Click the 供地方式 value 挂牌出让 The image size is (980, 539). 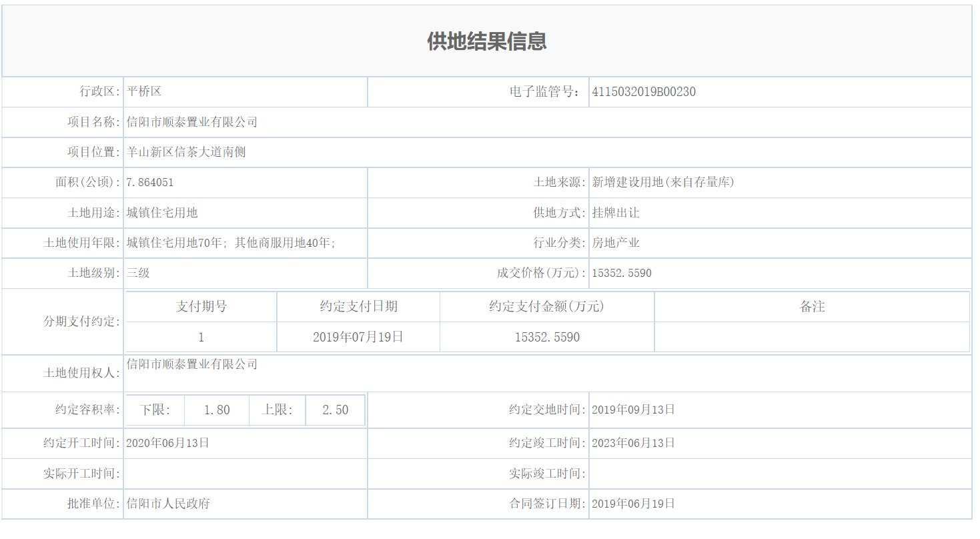point(616,213)
